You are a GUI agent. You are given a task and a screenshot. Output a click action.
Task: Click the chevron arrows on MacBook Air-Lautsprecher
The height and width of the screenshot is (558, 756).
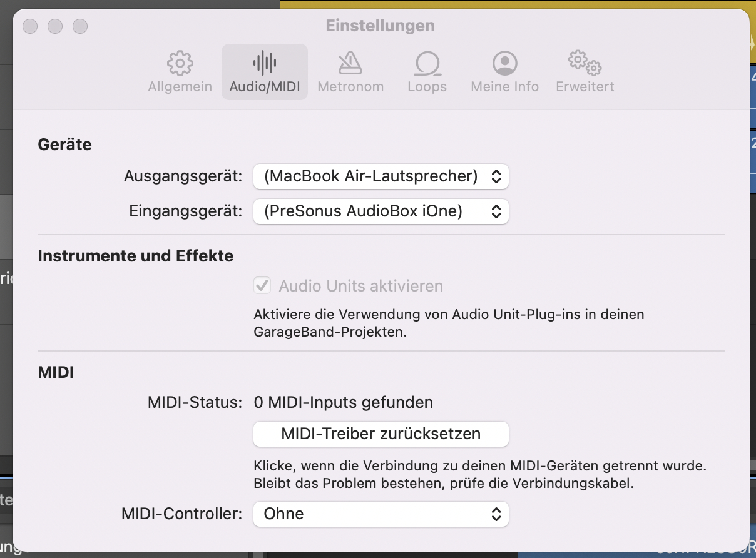(496, 176)
